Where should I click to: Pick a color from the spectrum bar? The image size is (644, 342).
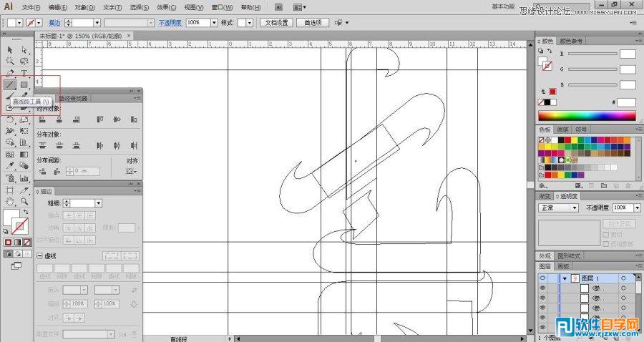tap(587, 116)
